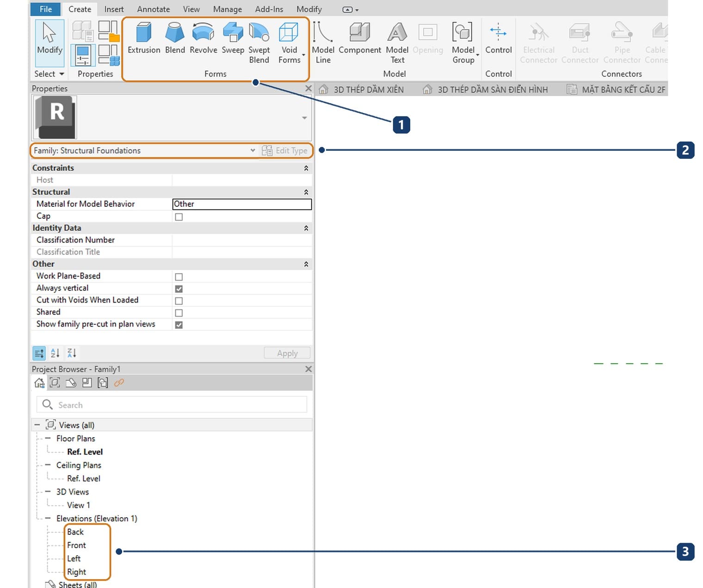Collapse the Structural properties section

tap(306, 192)
